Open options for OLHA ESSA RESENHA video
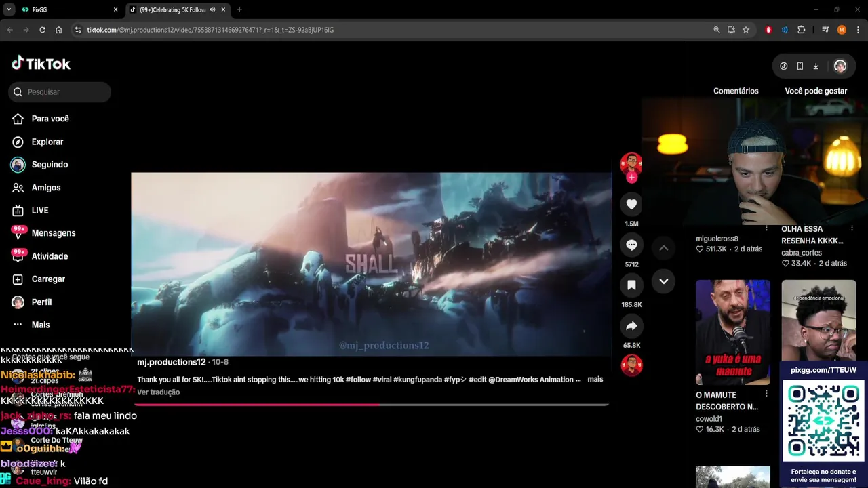The image size is (868, 488). coord(852,228)
